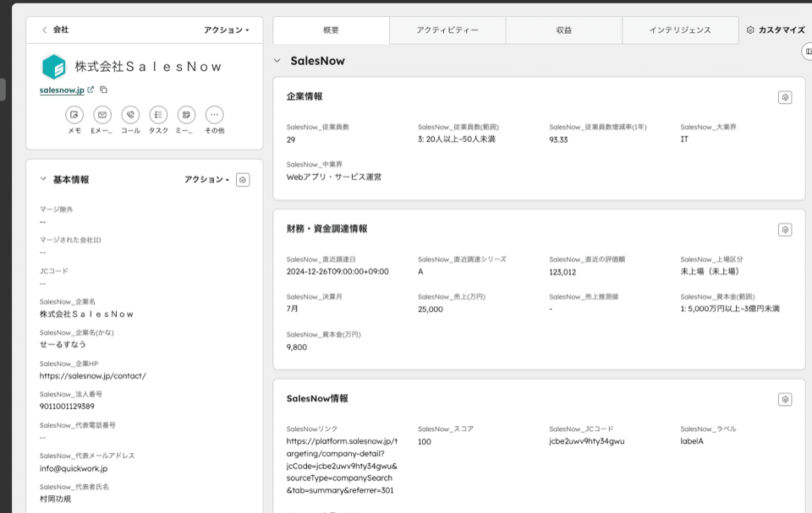
Task: Collapse the SalesNow section
Action: point(277,61)
